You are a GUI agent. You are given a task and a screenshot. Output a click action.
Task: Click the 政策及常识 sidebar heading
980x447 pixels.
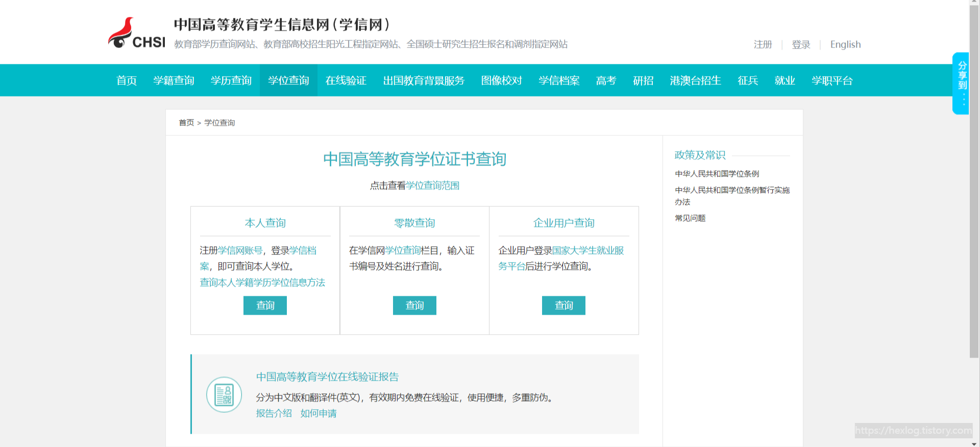[700, 155]
